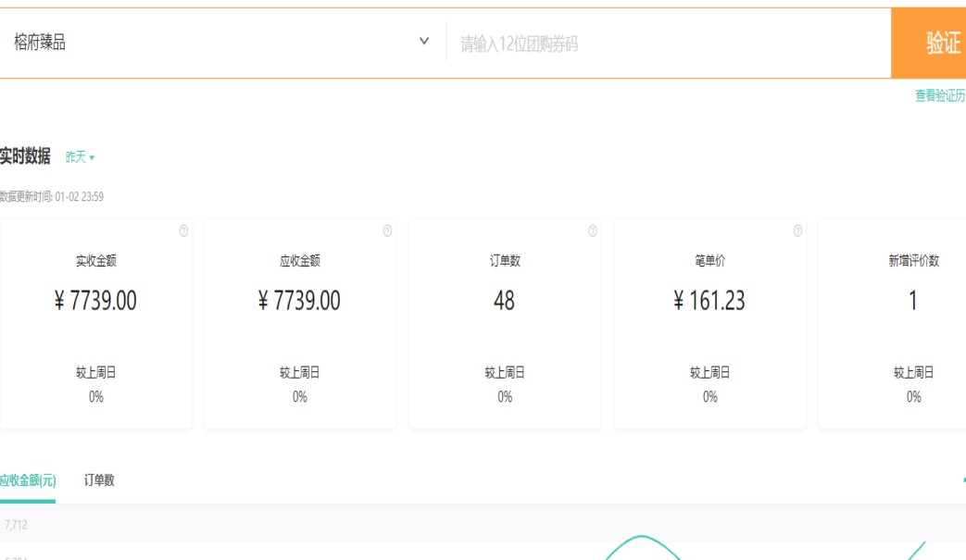Click the 7,712 axis label on chart
This screenshot has height=560, width=966.
[x=16, y=525]
